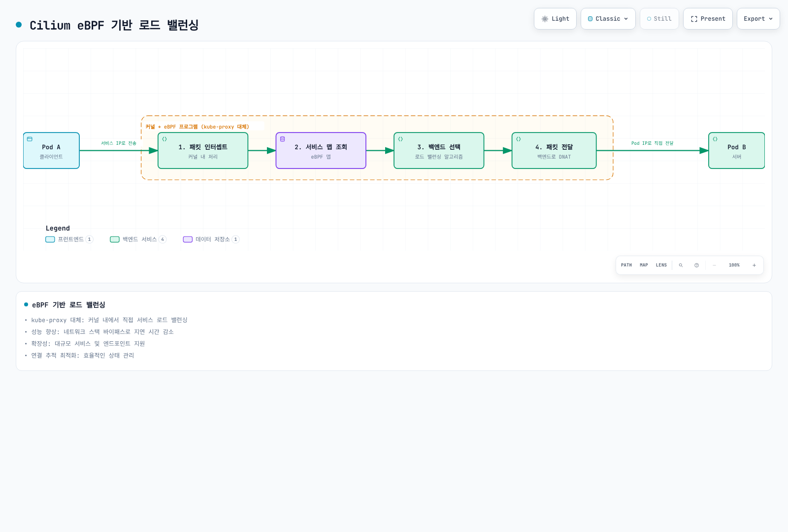
Task: Click the Classic theme color indicator
Action: (590, 19)
